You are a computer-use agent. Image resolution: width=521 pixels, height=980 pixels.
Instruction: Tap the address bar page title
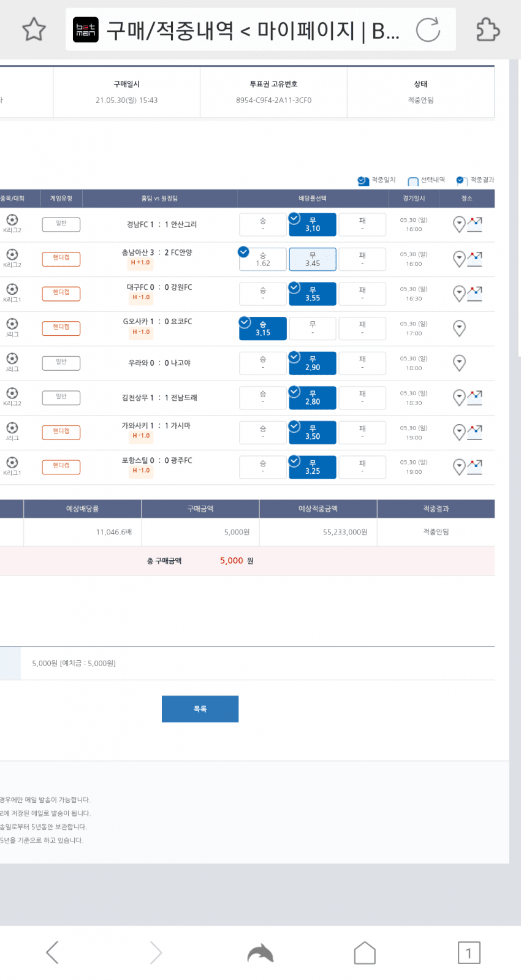[253, 29]
